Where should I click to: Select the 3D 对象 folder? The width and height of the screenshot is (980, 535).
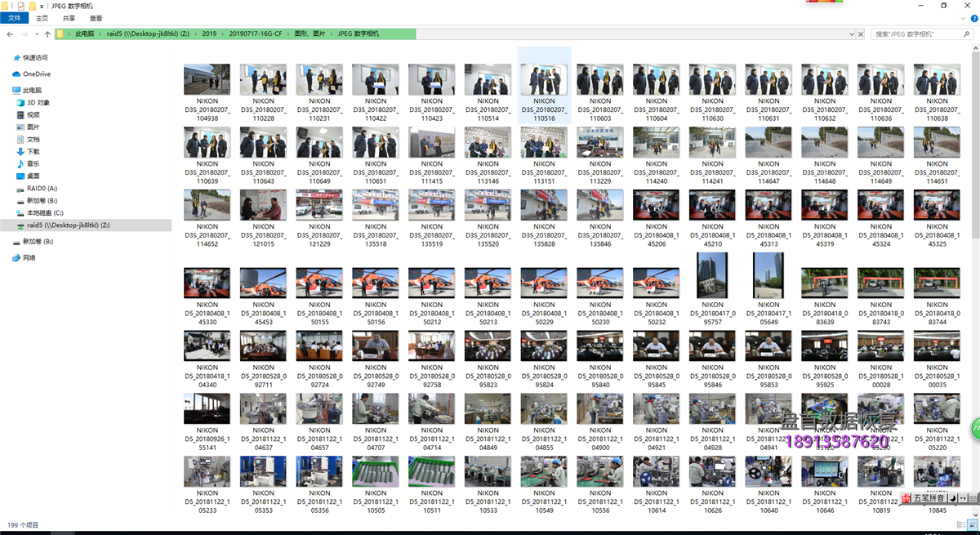(x=38, y=103)
